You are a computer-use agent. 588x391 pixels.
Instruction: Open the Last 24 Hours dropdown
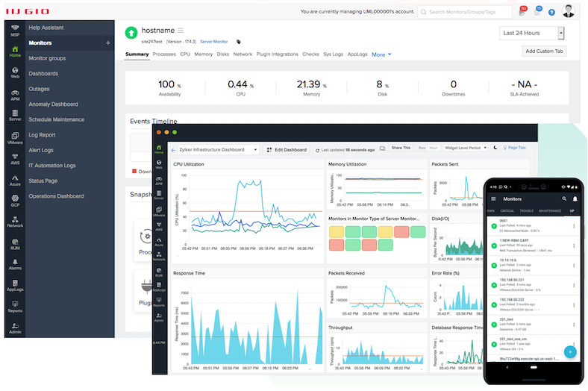pyautogui.click(x=532, y=33)
